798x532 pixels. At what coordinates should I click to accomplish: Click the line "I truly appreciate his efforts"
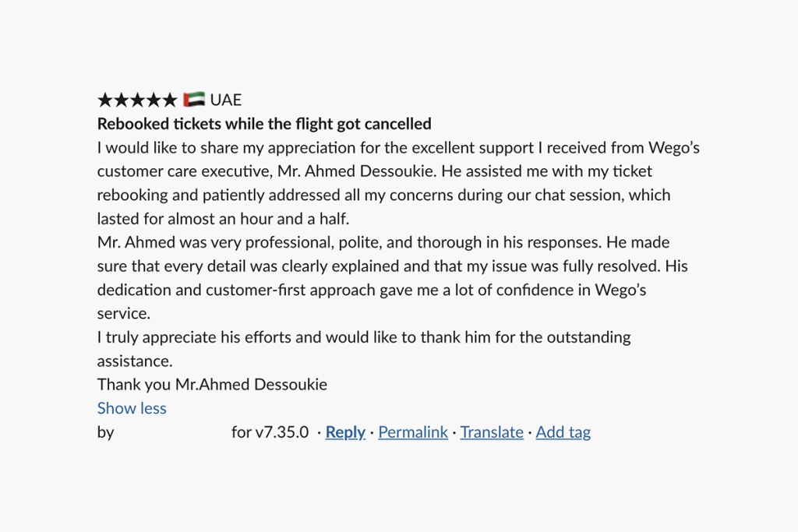click(x=364, y=337)
